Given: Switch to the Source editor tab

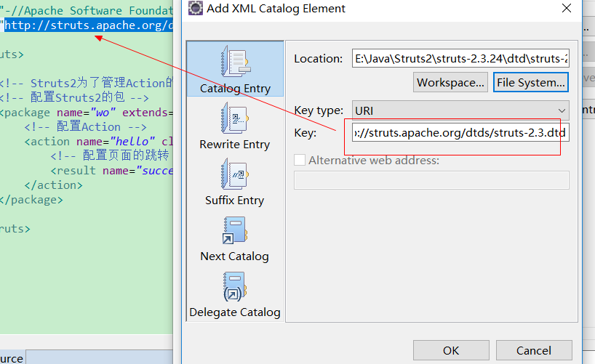Looking at the screenshot, I should pyautogui.click(x=11, y=358).
